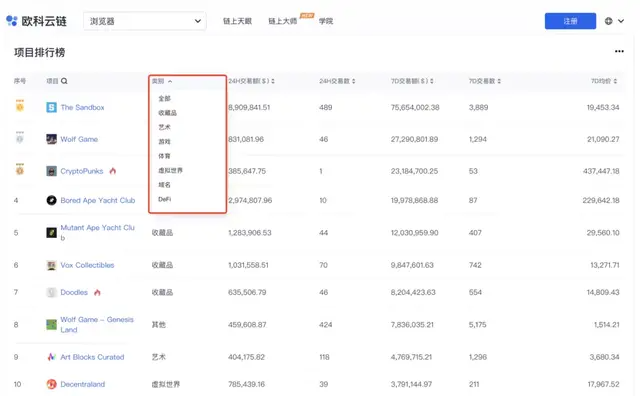Click the flame icon beside CryptoPunks
This screenshot has height=396, width=640.
point(113,171)
